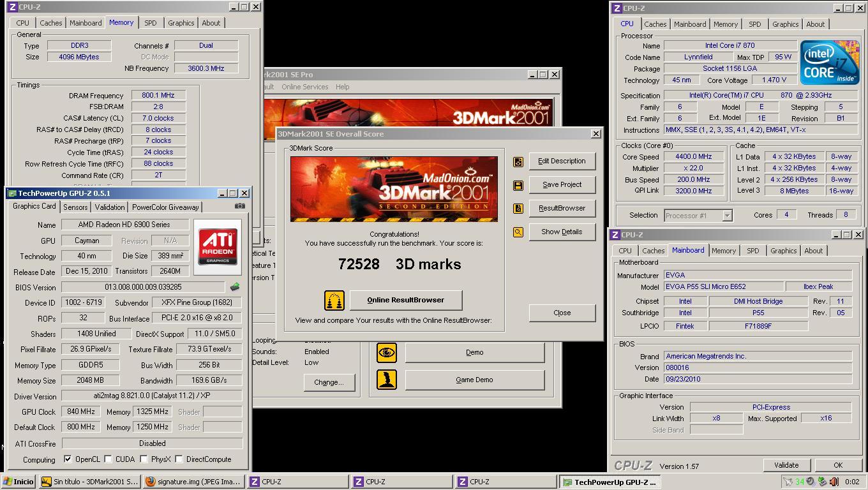Open the Online Services menu in 3DMark2001
Viewport: 868px width, 490px height.
[x=305, y=87]
